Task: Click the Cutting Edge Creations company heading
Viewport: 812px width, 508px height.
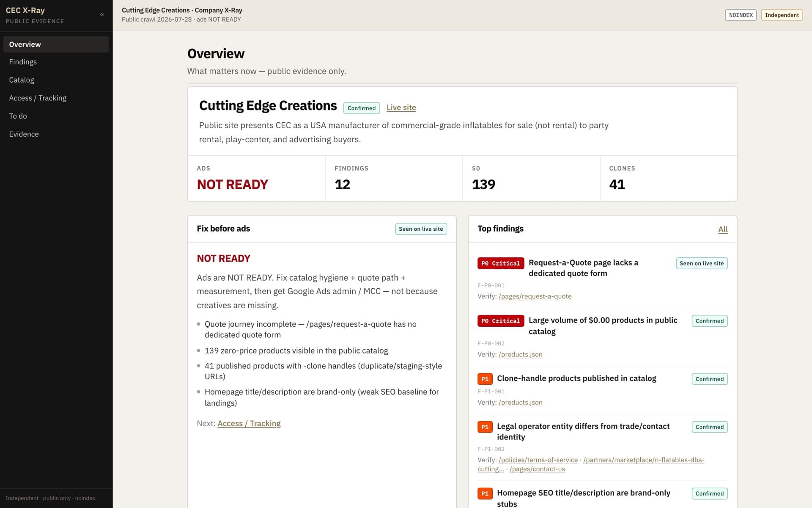Action: click(x=268, y=105)
